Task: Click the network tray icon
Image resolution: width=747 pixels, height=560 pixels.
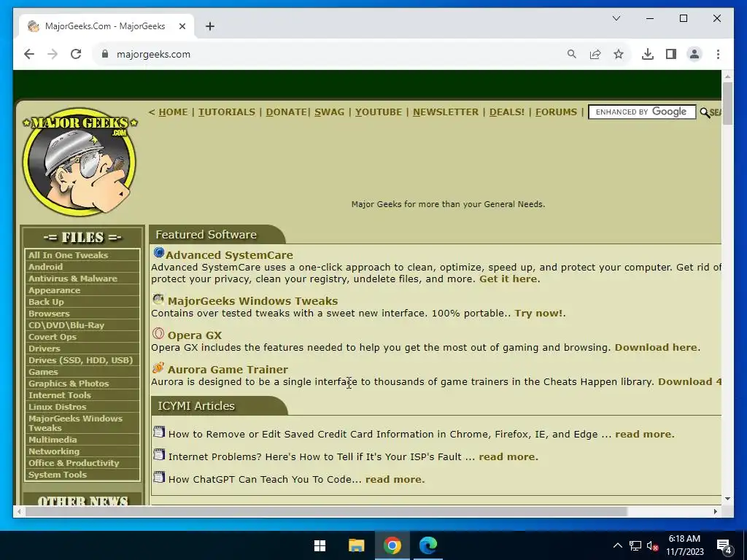Action: click(635, 545)
